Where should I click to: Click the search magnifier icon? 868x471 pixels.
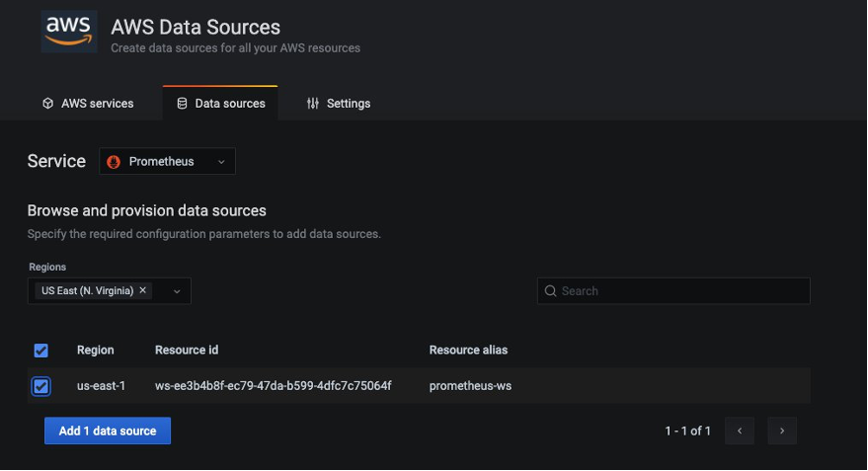[550, 291]
